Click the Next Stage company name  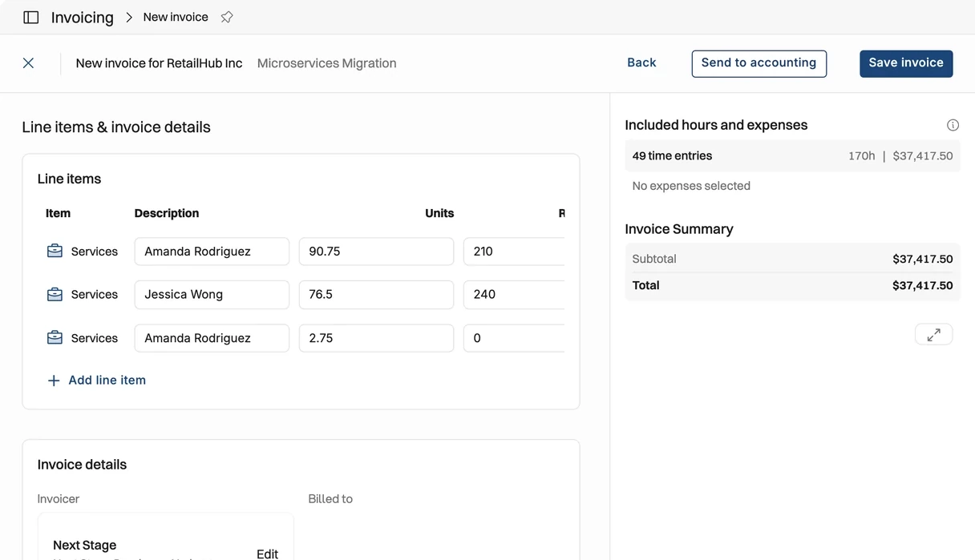[x=84, y=545]
